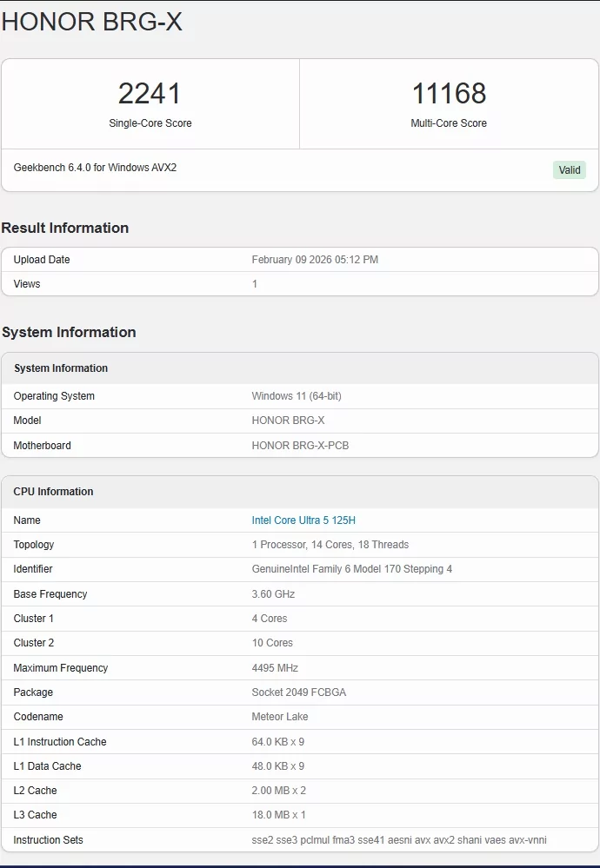Click the Windows 11 (64-bit) value
The image size is (600, 868).
point(297,396)
